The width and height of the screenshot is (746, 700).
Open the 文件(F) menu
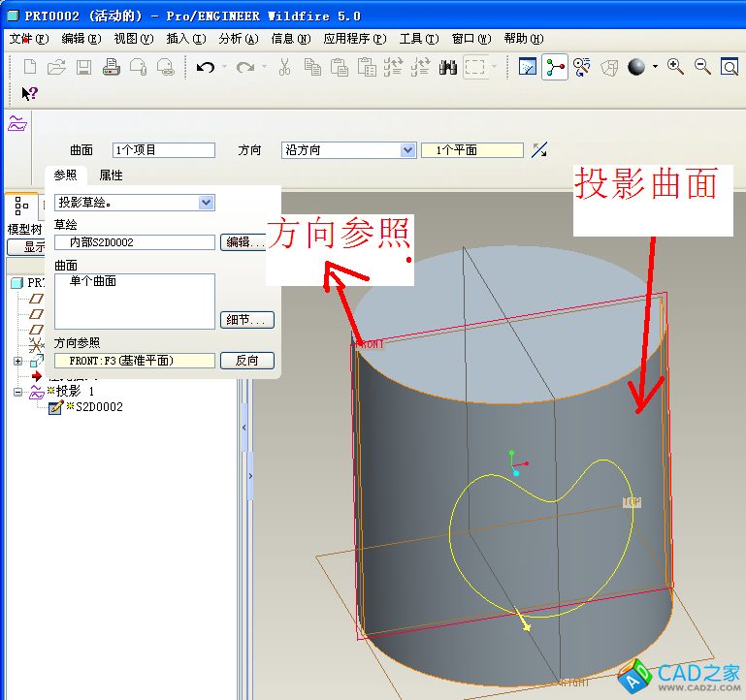[29, 39]
